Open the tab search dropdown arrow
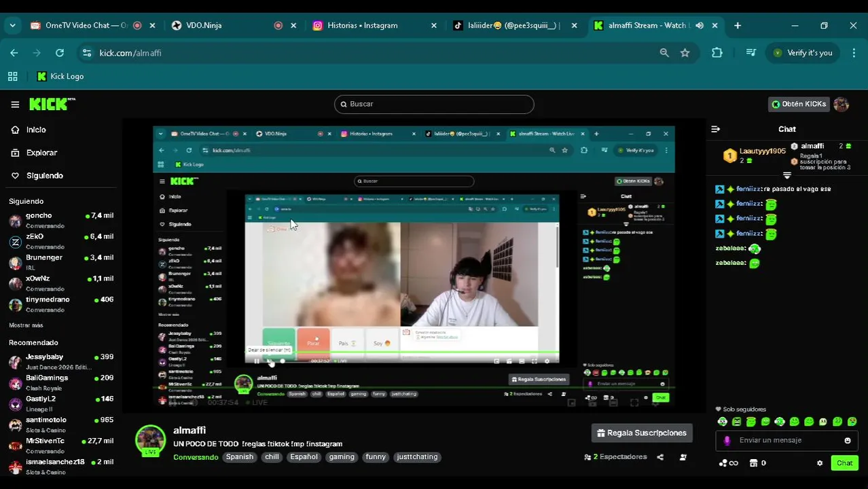868x489 pixels. pyautogui.click(x=12, y=25)
